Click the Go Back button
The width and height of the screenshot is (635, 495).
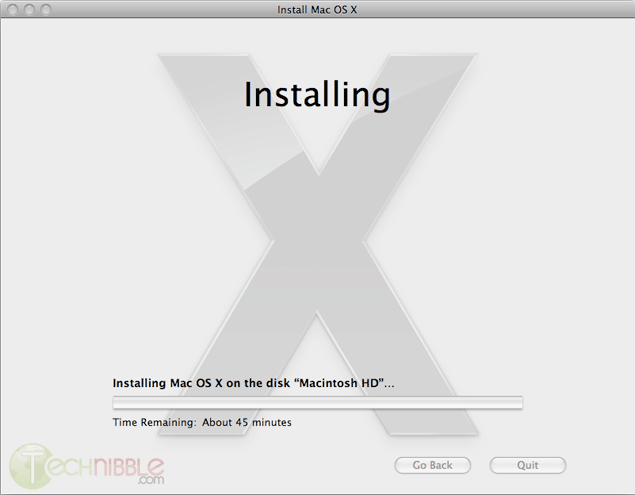[x=433, y=465]
